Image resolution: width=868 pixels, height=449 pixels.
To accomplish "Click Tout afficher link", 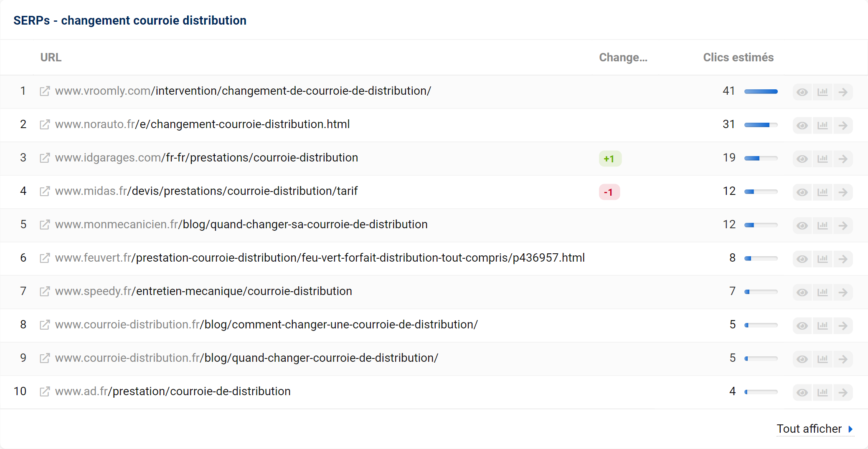I will 815,429.
